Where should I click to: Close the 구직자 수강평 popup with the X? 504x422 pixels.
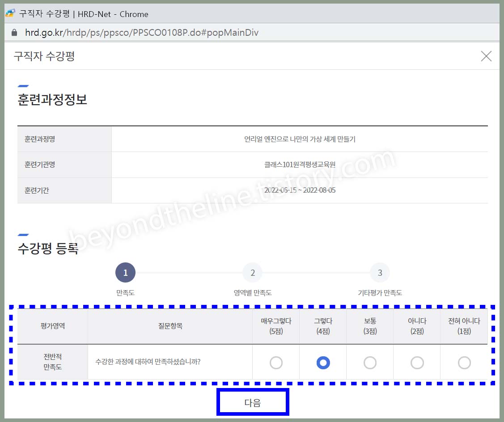pyautogui.click(x=486, y=56)
